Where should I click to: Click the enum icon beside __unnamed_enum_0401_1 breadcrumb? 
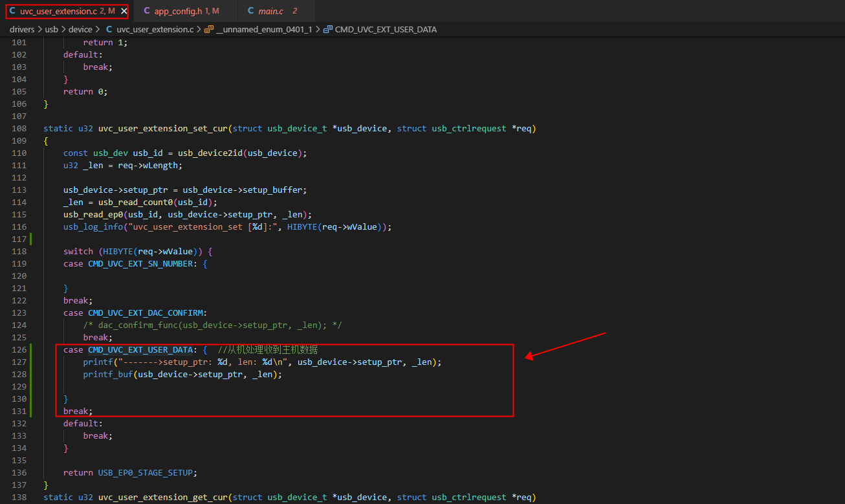pyautogui.click(x=208, y=29)
